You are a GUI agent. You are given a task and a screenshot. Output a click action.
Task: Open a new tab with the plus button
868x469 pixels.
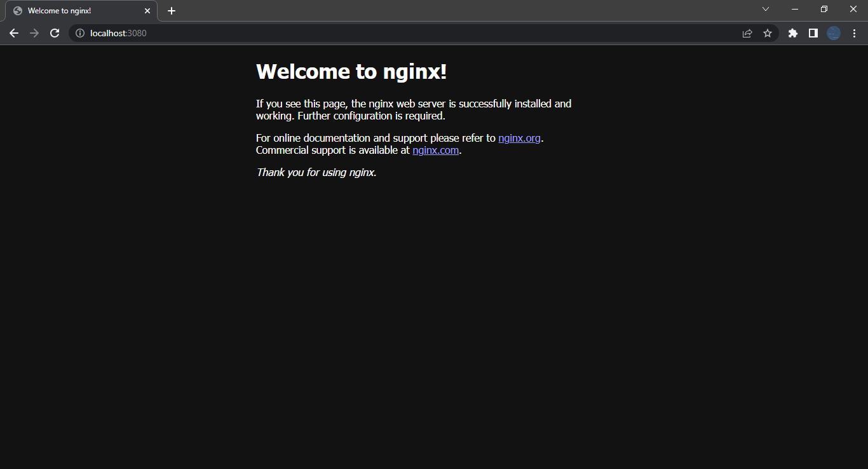click(x=172, y=11)
